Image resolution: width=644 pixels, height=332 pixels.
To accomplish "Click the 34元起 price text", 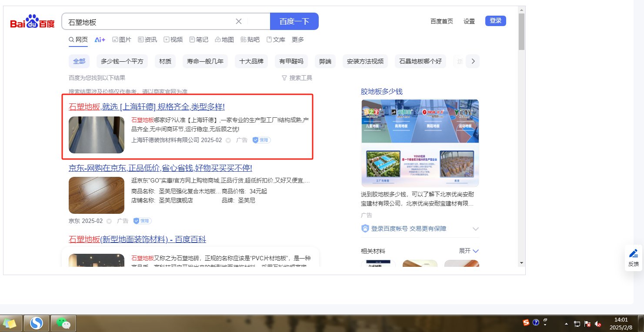I will 258,191.
